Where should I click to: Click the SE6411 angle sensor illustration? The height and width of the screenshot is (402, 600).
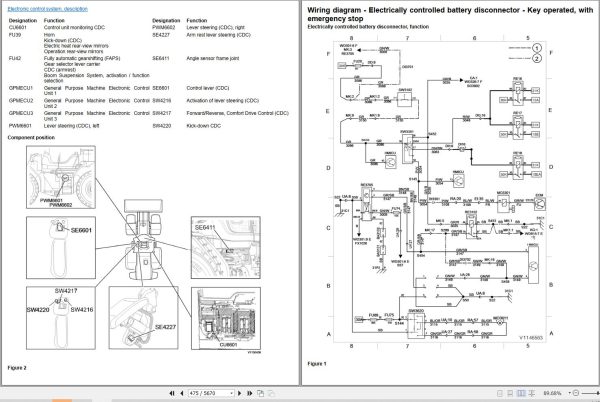(x=226, y=247)
